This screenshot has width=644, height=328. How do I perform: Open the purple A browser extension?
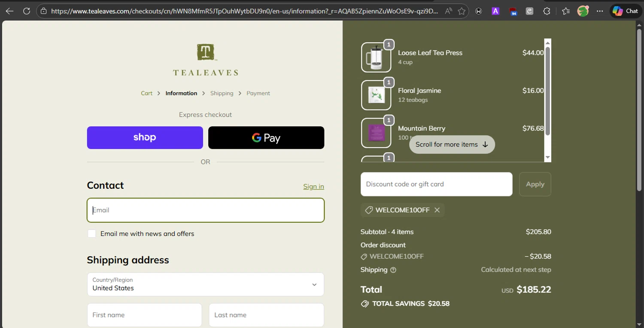(x=495, y=11)
